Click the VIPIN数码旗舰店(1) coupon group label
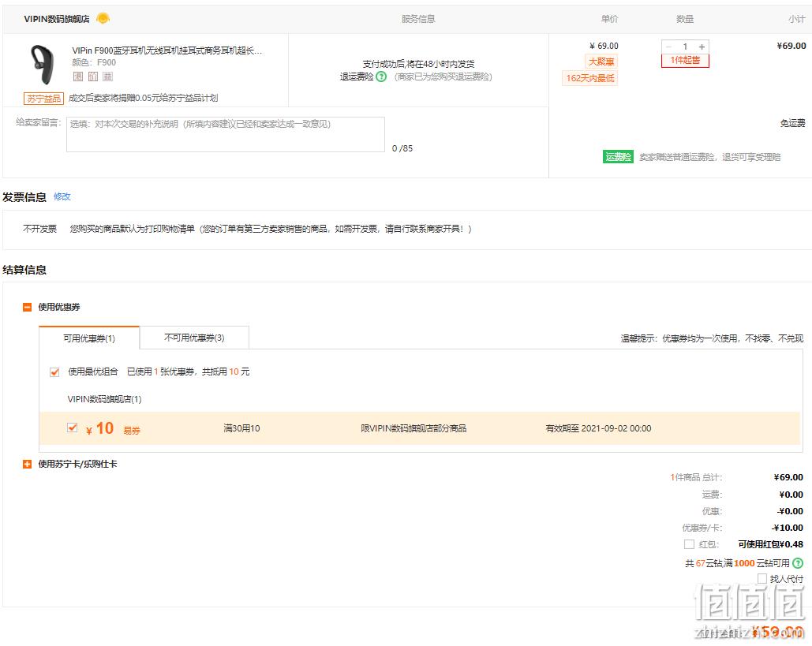 click(105, 399)
